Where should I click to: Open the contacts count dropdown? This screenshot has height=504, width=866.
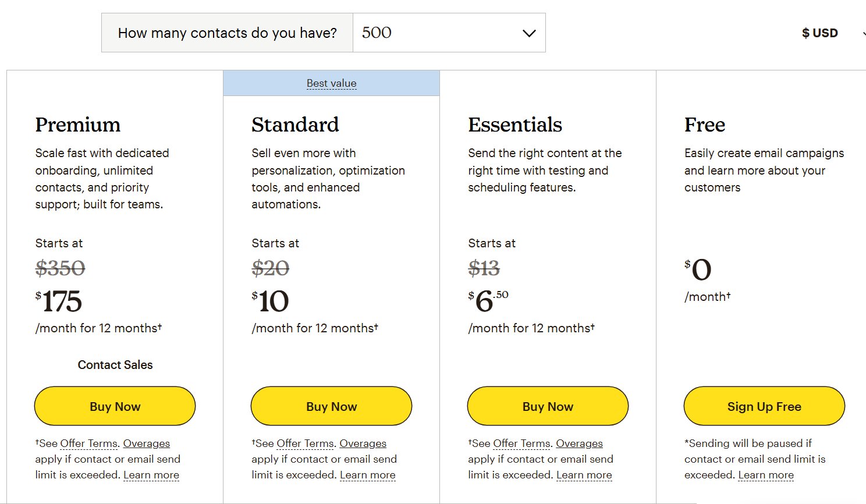(448, 33)
